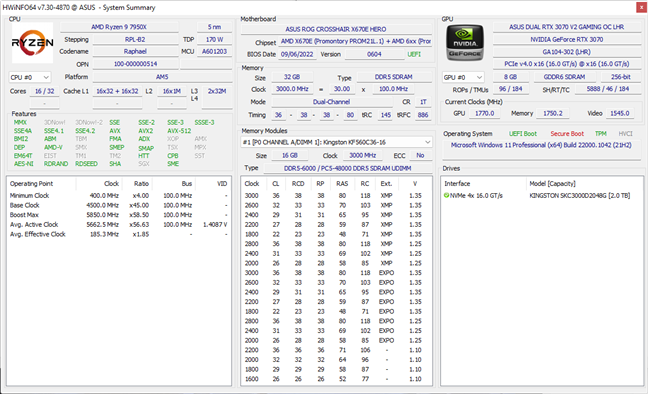
Task: Click the Microsoft Windows 11 Professional field
Action: [x=541, y=145]
